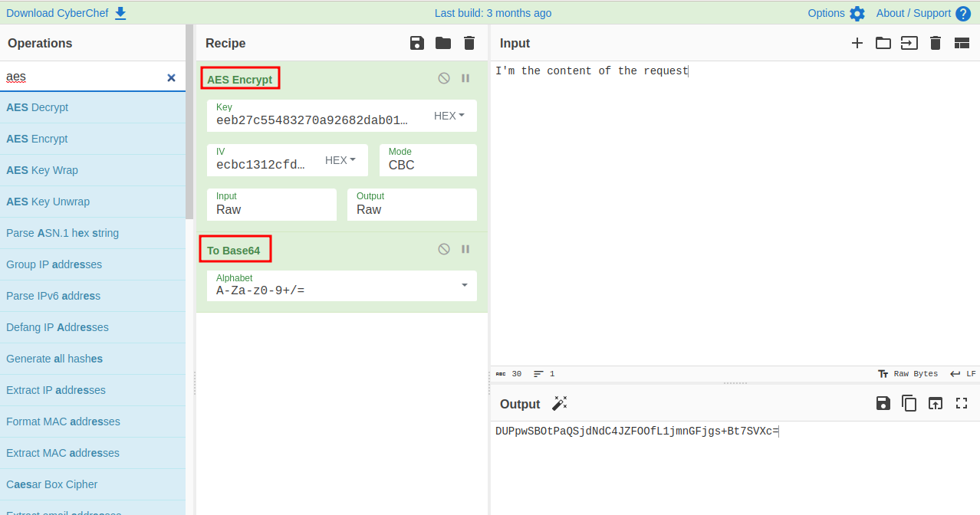Click the magic wand output icon

[x=560, y=404]
